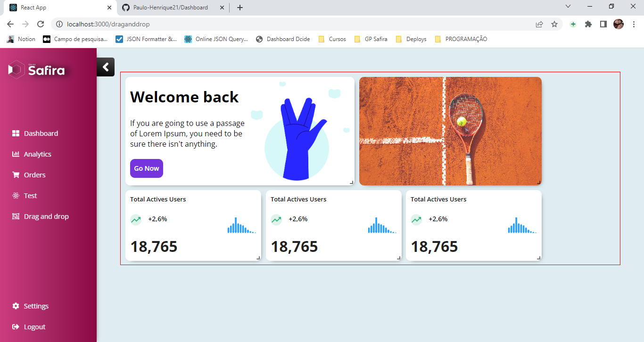
Task: Expand the PROGRAMAÇÃO bookmark folder
Action: click(x=461, y=39)
